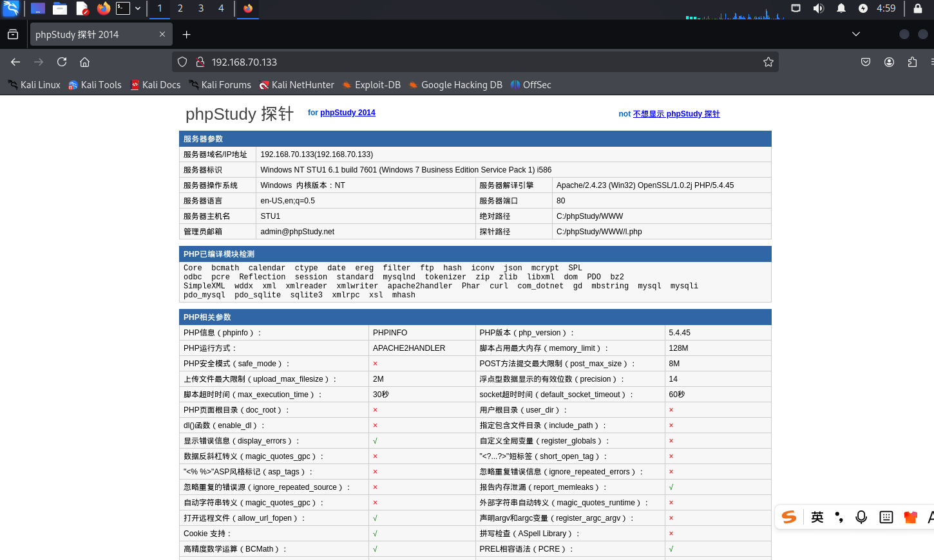Follow the phpStudy 2014 link
The image size is (934, 560).
(348, 113)
